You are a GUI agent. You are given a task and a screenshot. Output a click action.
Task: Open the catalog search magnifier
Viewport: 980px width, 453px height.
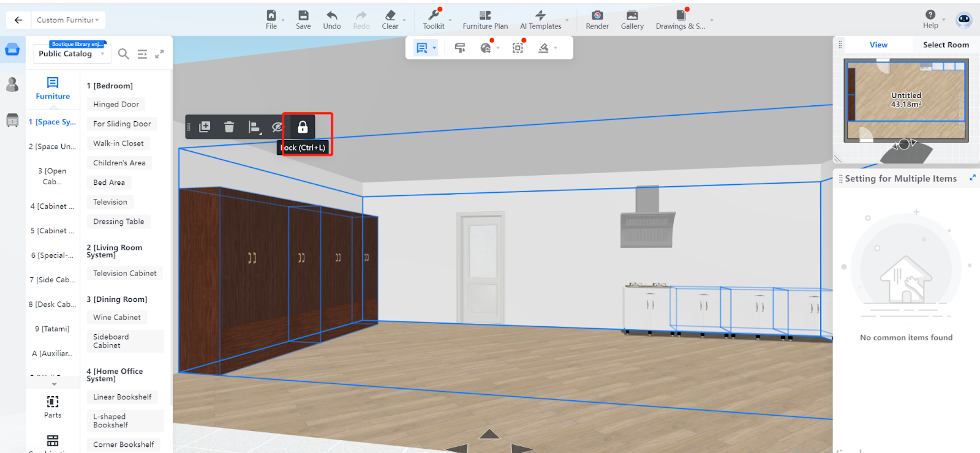pyautogui.click(x=123, y=54)
